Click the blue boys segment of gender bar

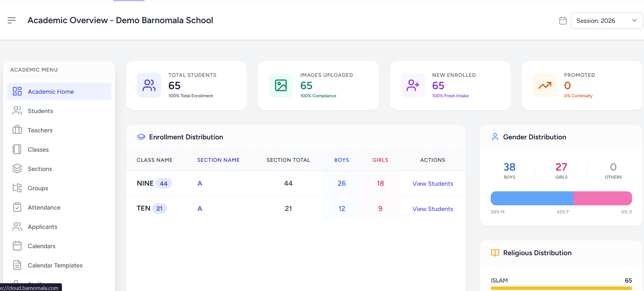[532, 198]
